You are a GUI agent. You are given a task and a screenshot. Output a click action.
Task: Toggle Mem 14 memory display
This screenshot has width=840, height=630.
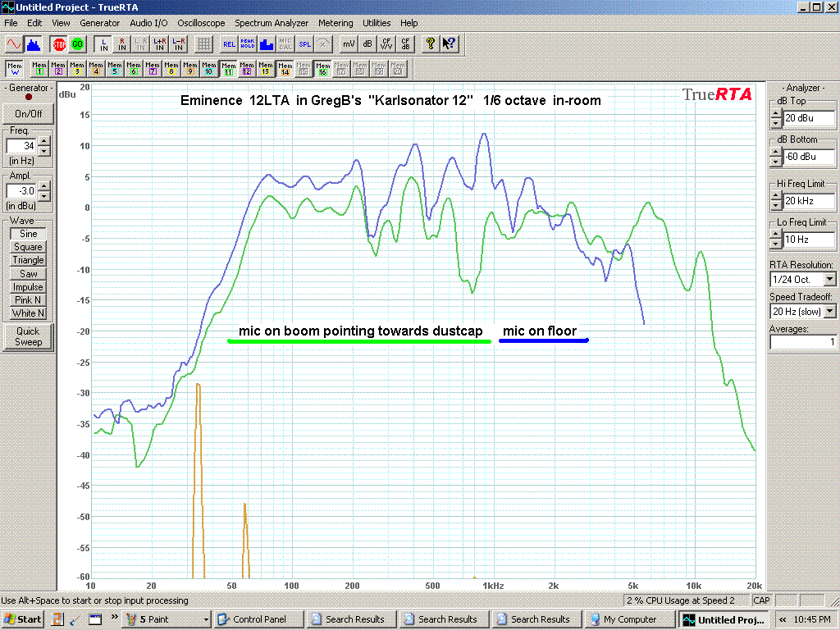point(285,69)
